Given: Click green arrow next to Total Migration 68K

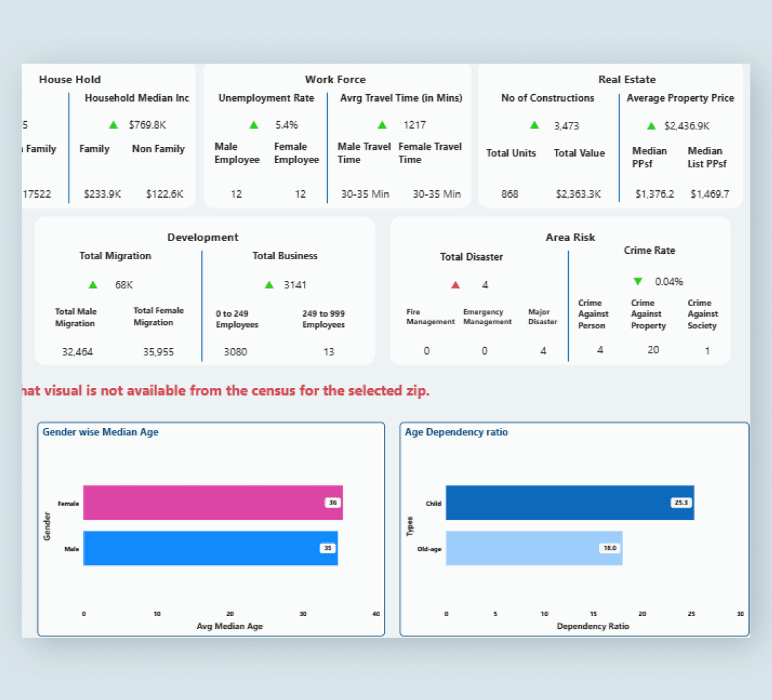Looking at the screenshot, I should (93, 285).
